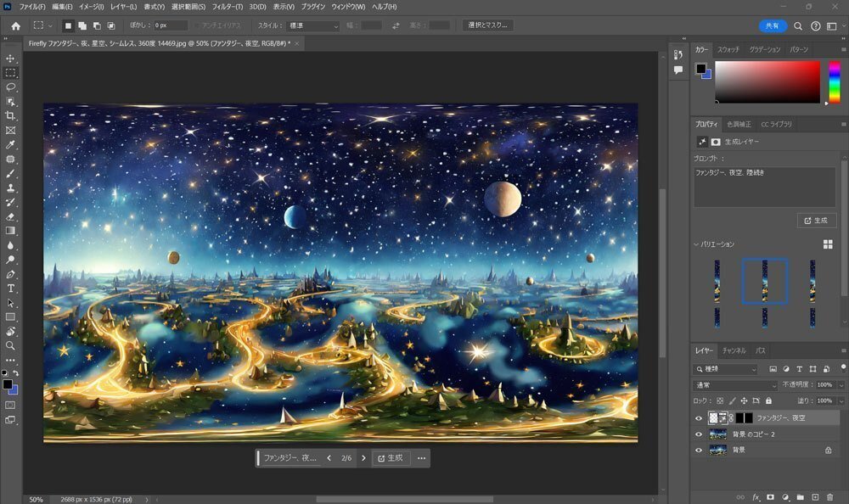Open the blend mode dropdown 通常

coord(735,385)
